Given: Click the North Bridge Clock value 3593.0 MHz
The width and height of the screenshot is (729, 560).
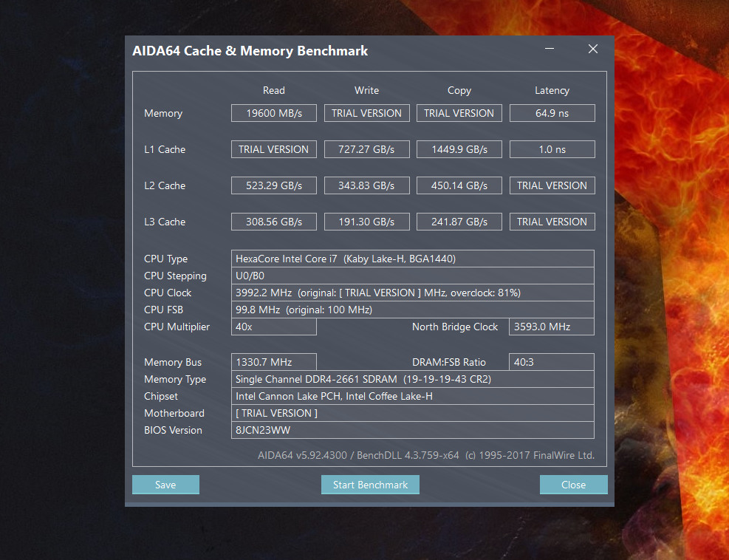Looking at the screenshot, I should (551, 327).
